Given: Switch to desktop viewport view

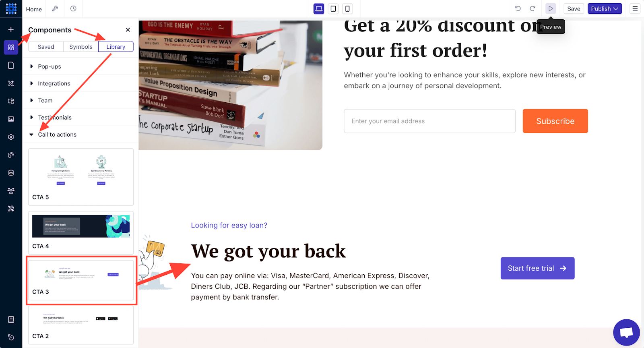Looking at the screenshot, I should point(319,8).
